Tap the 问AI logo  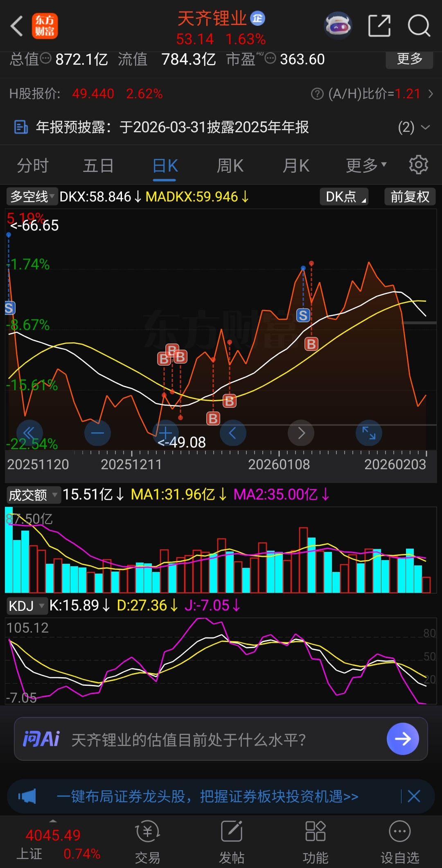41,739
